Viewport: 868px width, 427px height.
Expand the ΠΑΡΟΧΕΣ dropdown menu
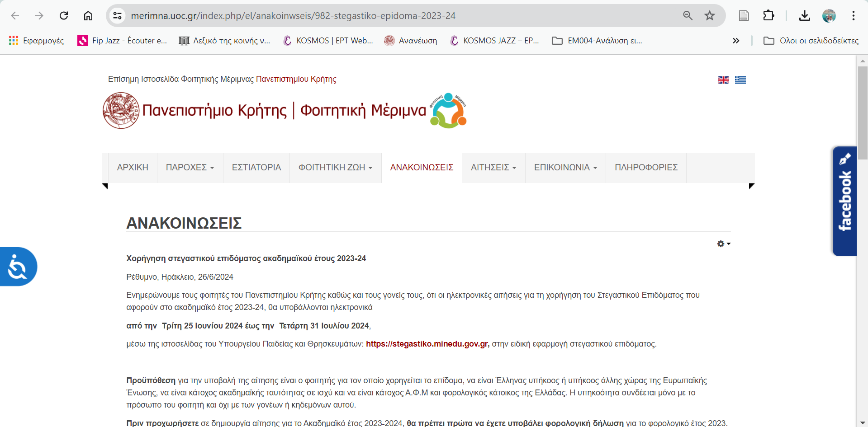pos(190,168)
